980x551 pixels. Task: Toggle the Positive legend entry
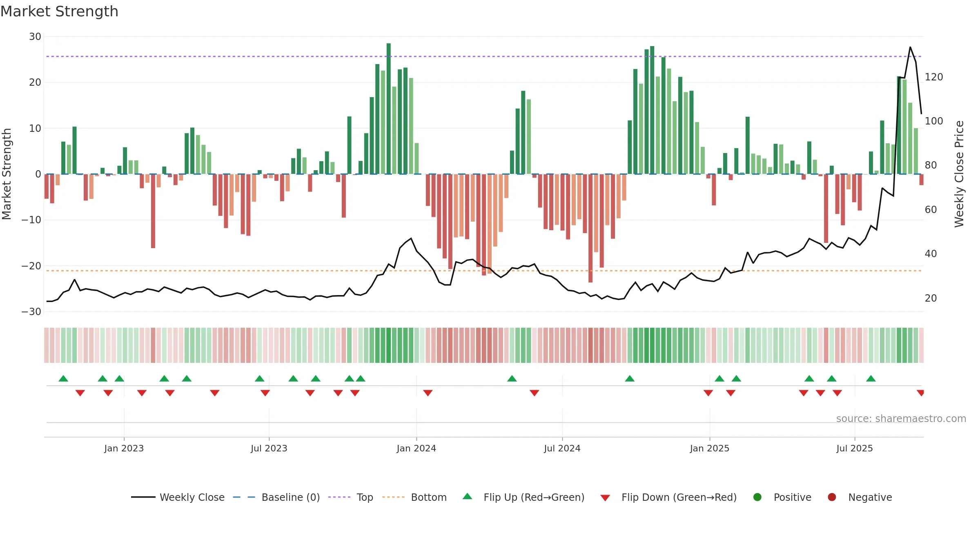coord(782,497)
